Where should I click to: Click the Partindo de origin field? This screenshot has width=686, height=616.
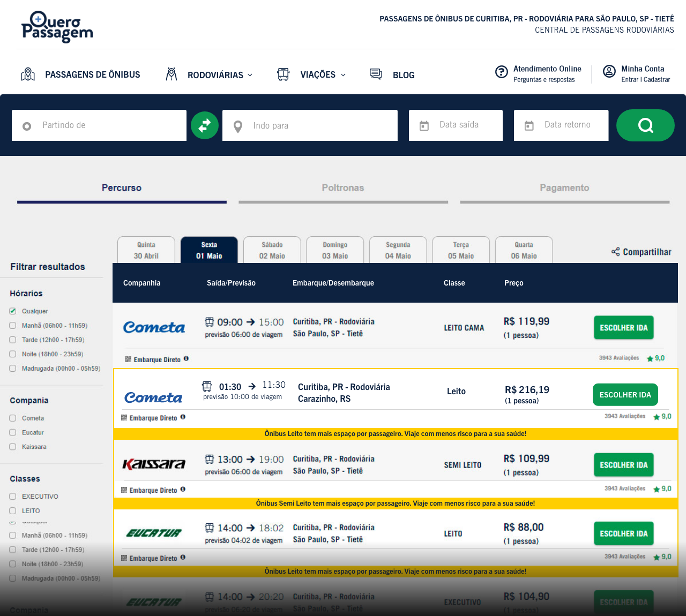pyautogui.click(x=99, y=125)
